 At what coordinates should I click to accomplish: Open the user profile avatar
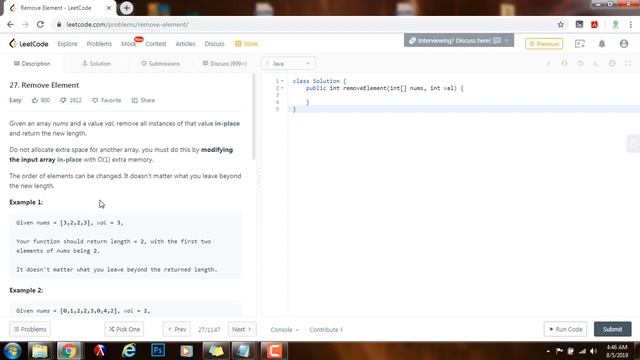tap(624, 44)
